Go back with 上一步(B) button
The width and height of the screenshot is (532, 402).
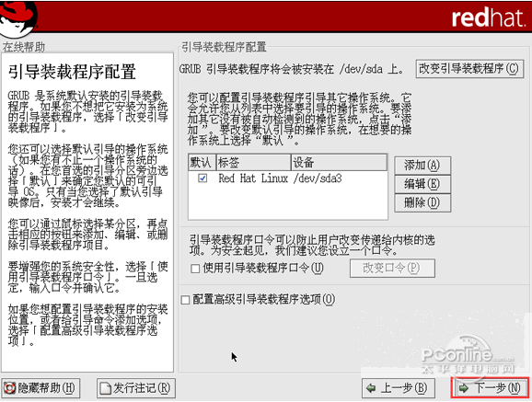point(399,388)
